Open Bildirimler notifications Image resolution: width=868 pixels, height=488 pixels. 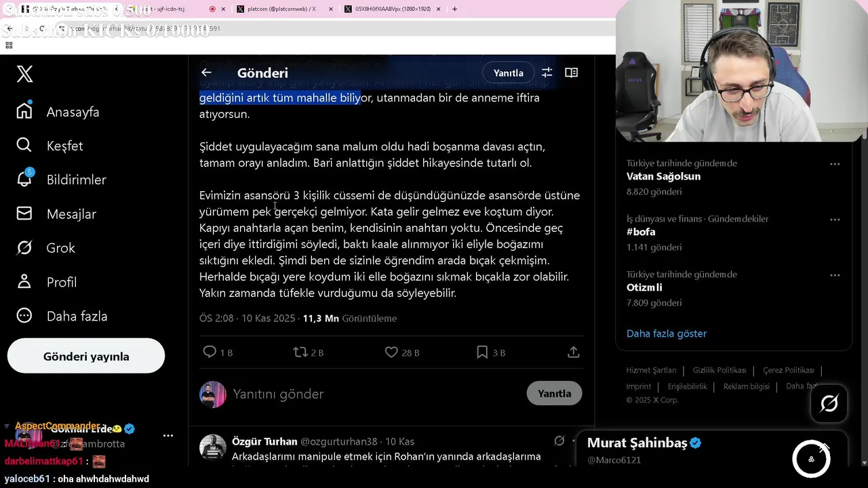click(x=62, y=180)
